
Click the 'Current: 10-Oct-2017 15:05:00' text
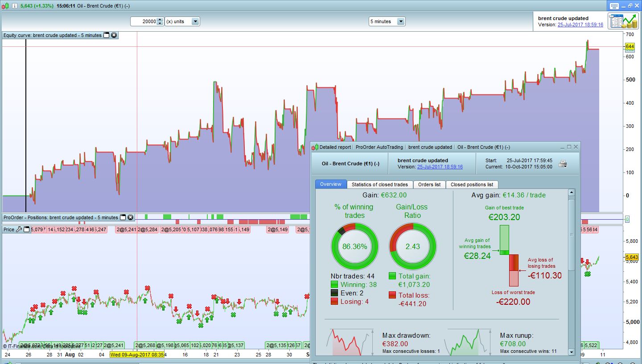[519, 167]
